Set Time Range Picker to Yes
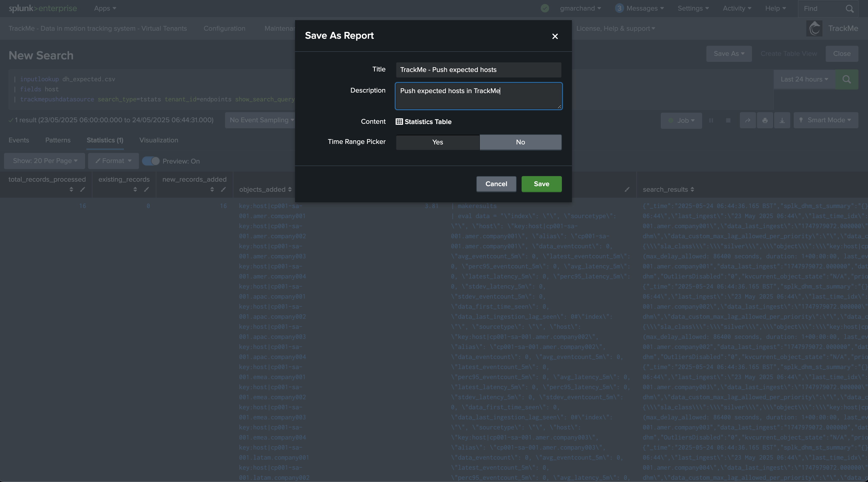868x482 pixels. coord(437,142)
